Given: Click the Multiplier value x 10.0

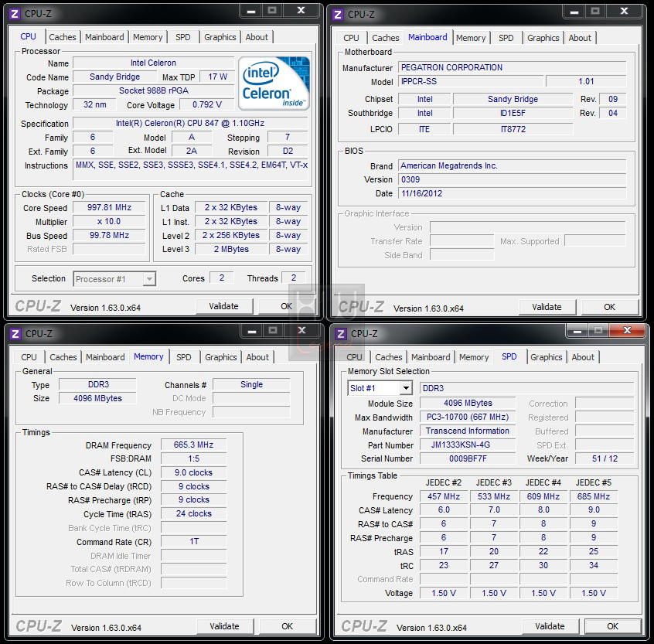Looking at the screenshot, I should (109, 221).
